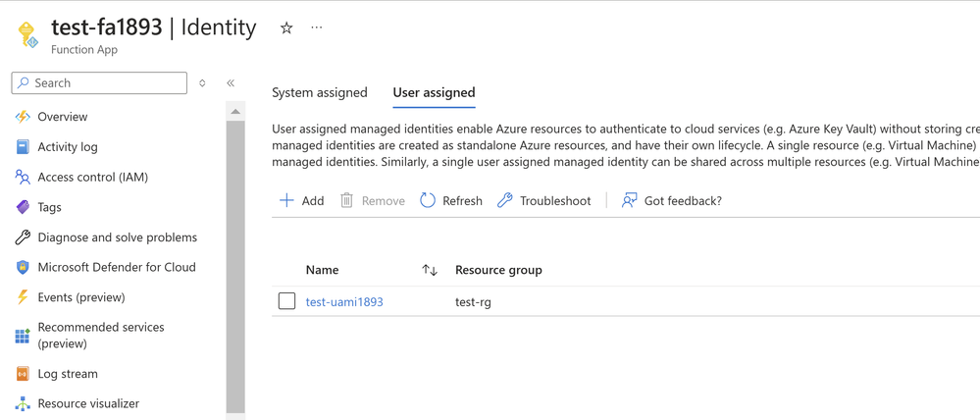
Task: Click the Troubleshoot wrench icon
Action: click(x=505, y=200)
